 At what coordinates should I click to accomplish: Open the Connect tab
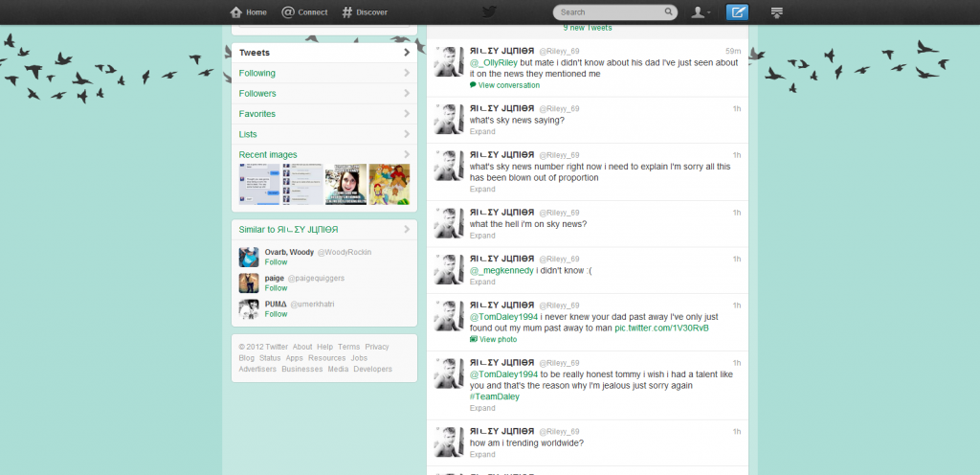304,11
